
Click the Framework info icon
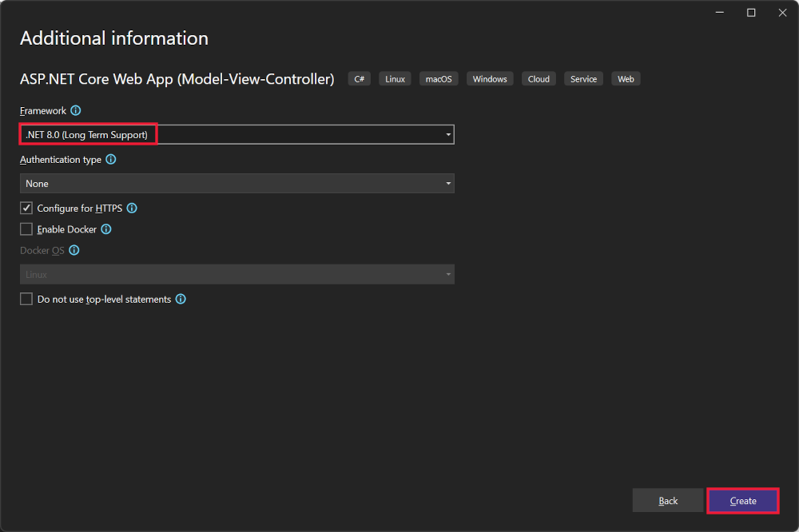coord(75,110)
